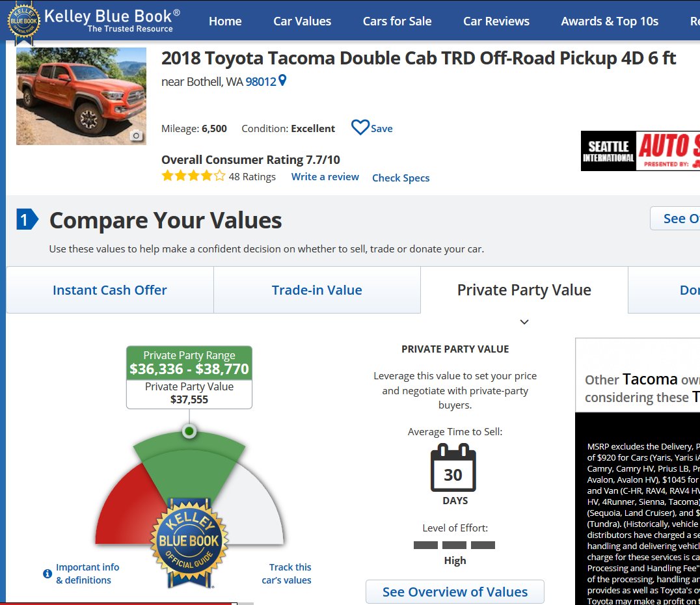Click the Overall Consumer Rating 7.7/10 text
Image resolution: width=700 pixels, height=605 pixels.
coord(250,159)
